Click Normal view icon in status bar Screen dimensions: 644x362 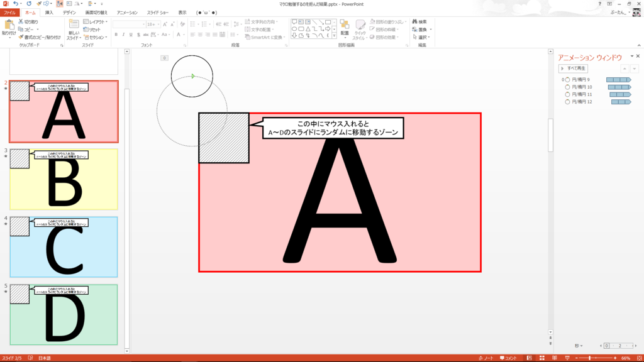[x=529, y=358]
